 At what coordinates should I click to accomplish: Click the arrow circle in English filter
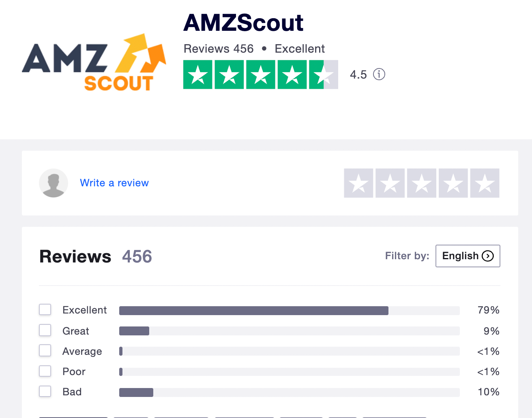(488, 256)
